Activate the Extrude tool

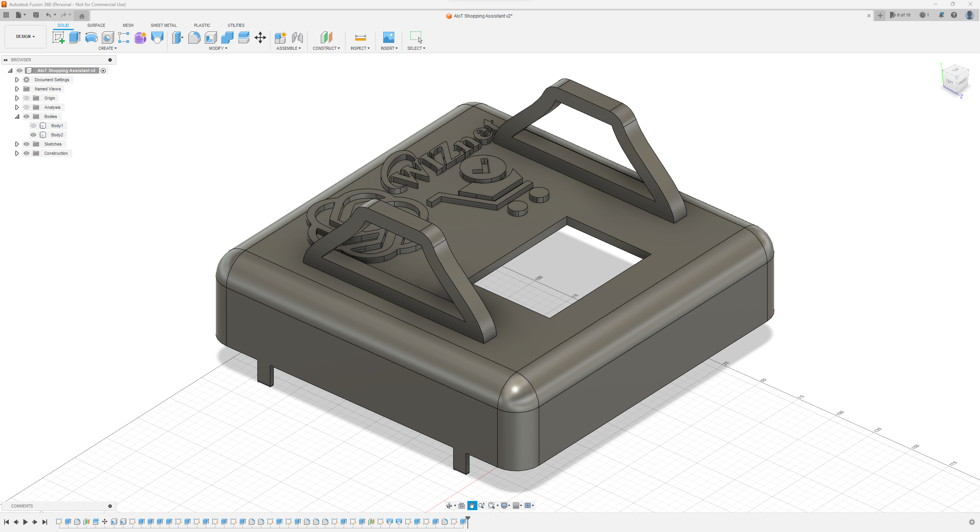pyautogui.click(x=74, y=38)
